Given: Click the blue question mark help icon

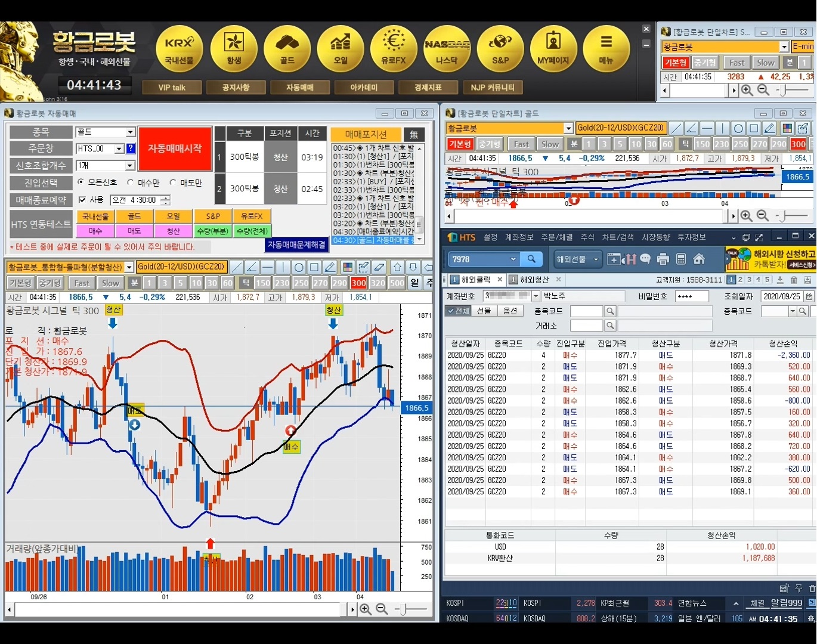Looking at the screenshot, I should (x=131, y=148).
